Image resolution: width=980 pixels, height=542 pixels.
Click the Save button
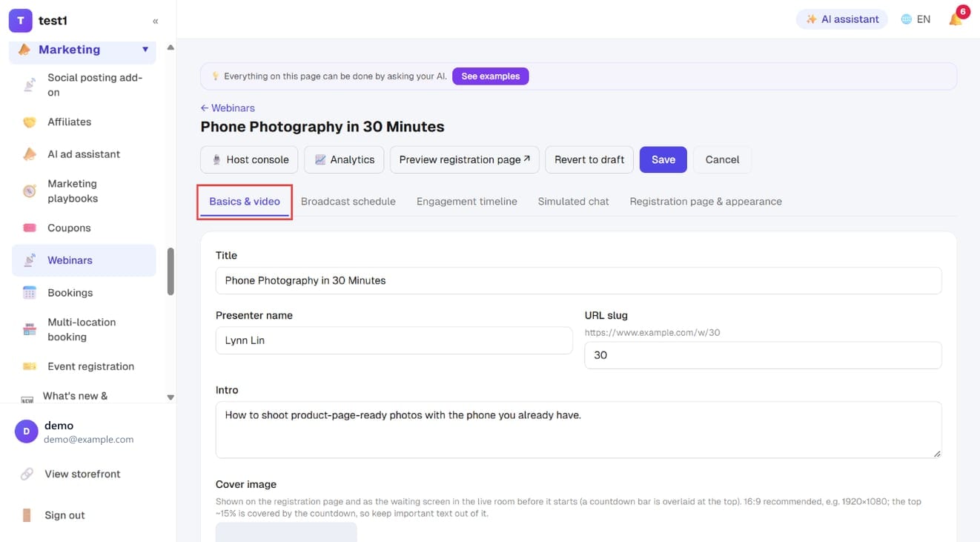[x=663, y=159]
